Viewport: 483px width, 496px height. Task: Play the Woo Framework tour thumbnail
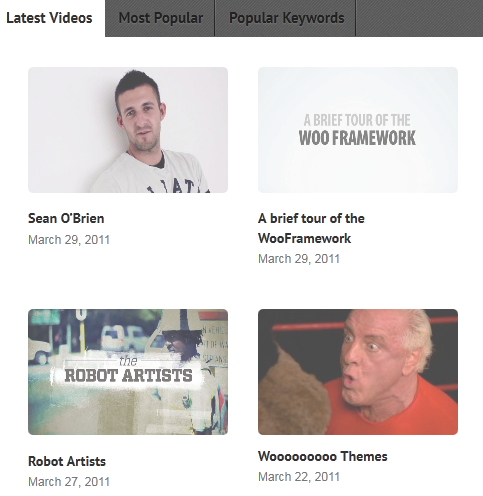tap(358, 130)
